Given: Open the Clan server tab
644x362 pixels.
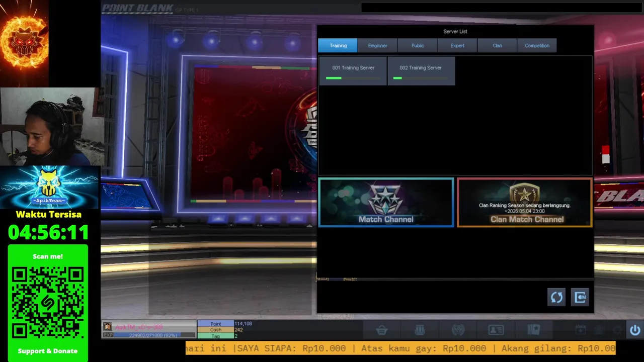Looking at the screenshot, I should (497, 46).
